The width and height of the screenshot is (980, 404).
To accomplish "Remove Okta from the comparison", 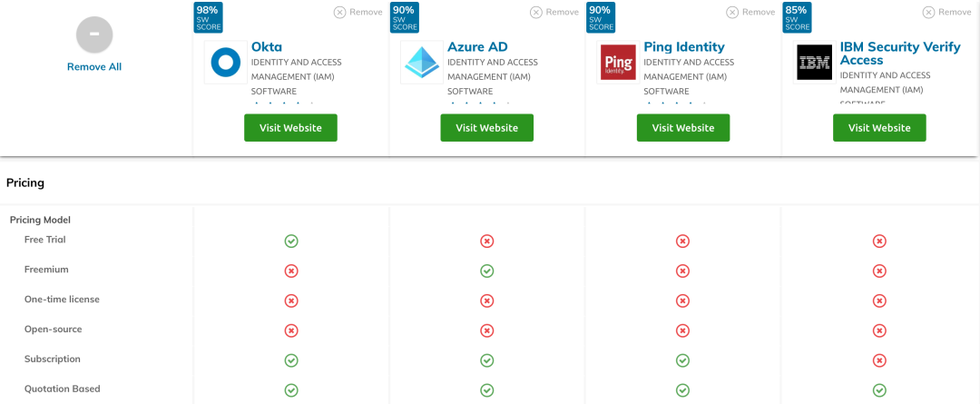I will click(358, 12).
